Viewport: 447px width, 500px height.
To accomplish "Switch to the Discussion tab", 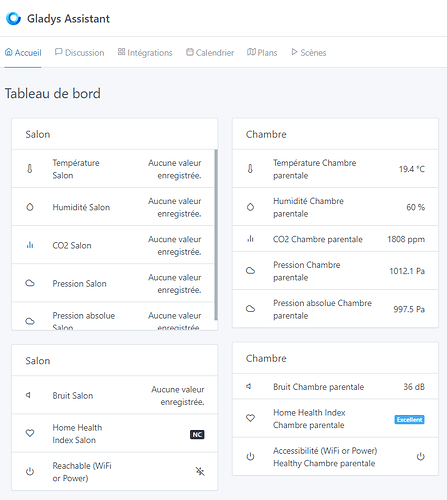I will tap(80, 53).
